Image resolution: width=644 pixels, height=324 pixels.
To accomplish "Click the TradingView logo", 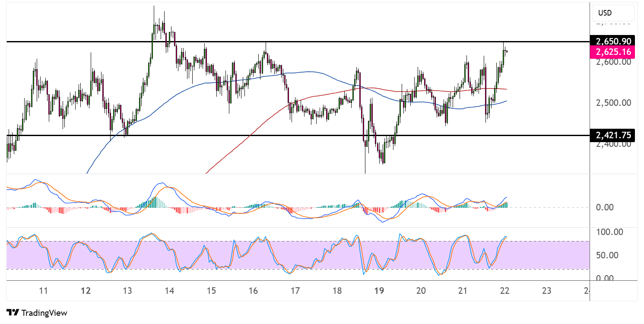I will click(x=37, y=313).
